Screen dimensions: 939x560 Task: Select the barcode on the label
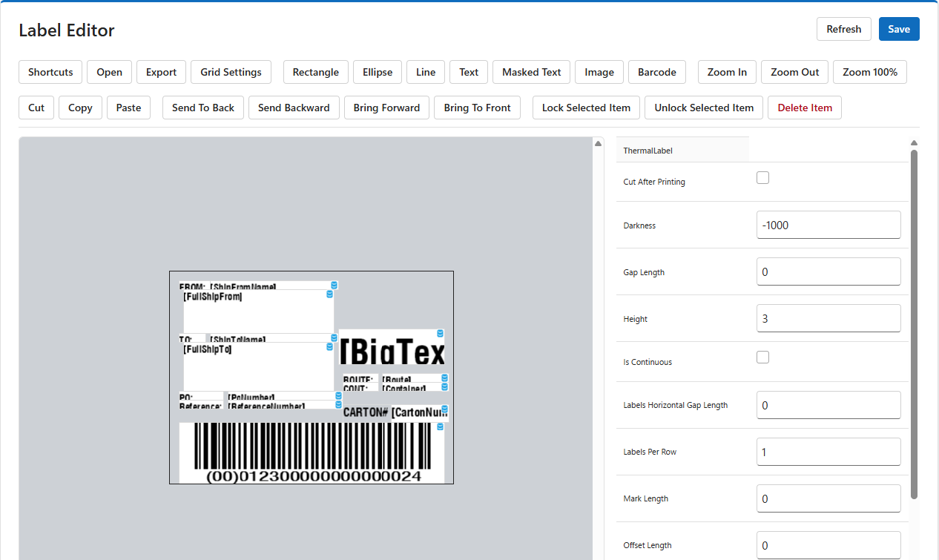pyautogui.click(x=312, y=452)
